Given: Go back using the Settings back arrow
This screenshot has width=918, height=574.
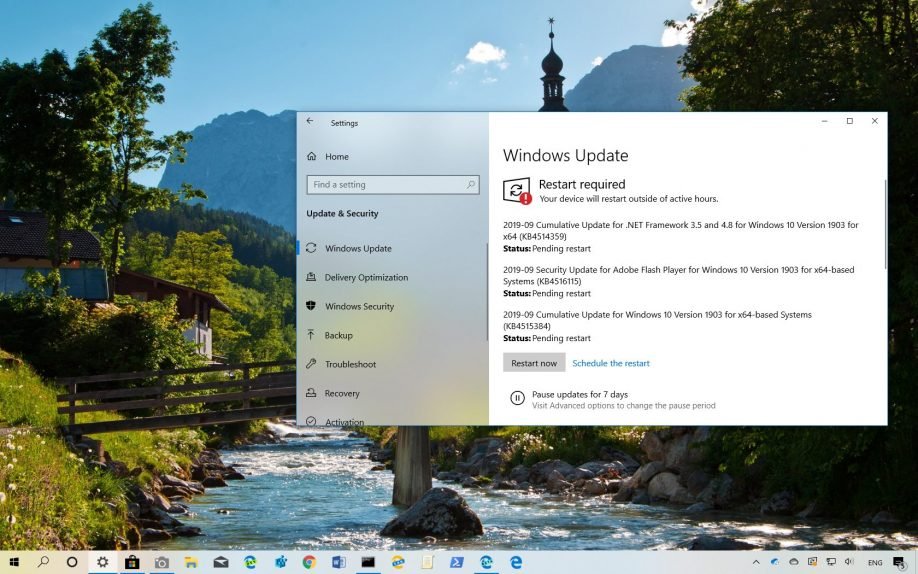Looking at the screenshot, I should tap(310, 121).
